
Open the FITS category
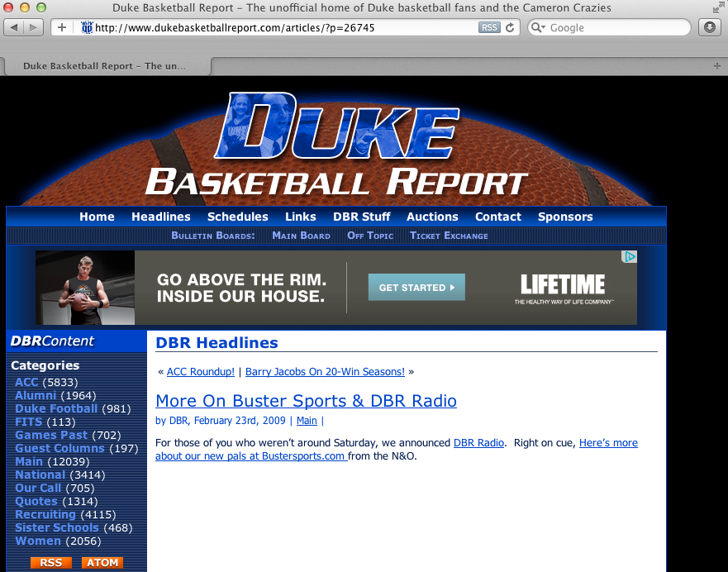(28, 422)
